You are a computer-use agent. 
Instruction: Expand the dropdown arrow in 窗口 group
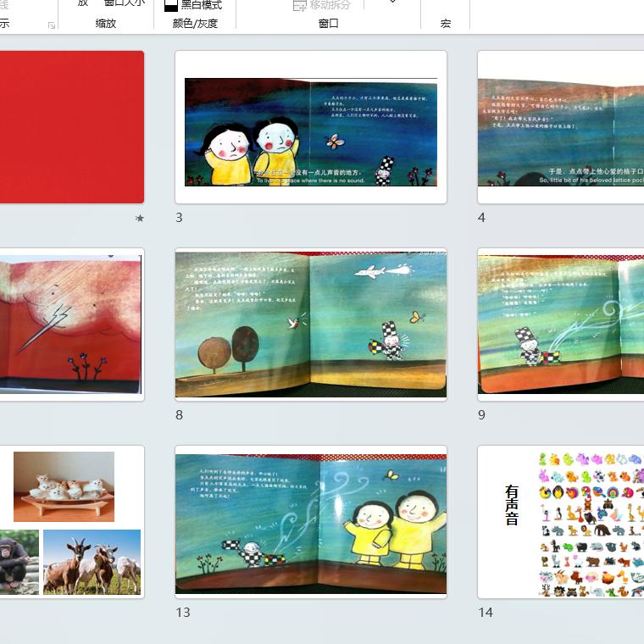click(x=392, y=2)
